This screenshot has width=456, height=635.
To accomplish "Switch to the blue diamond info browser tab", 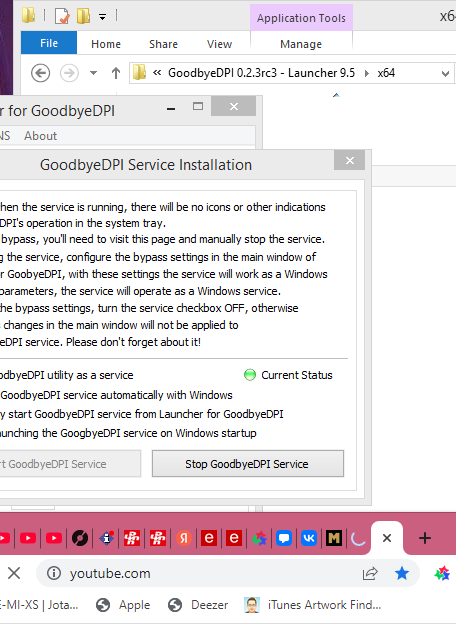I will 107,538.
